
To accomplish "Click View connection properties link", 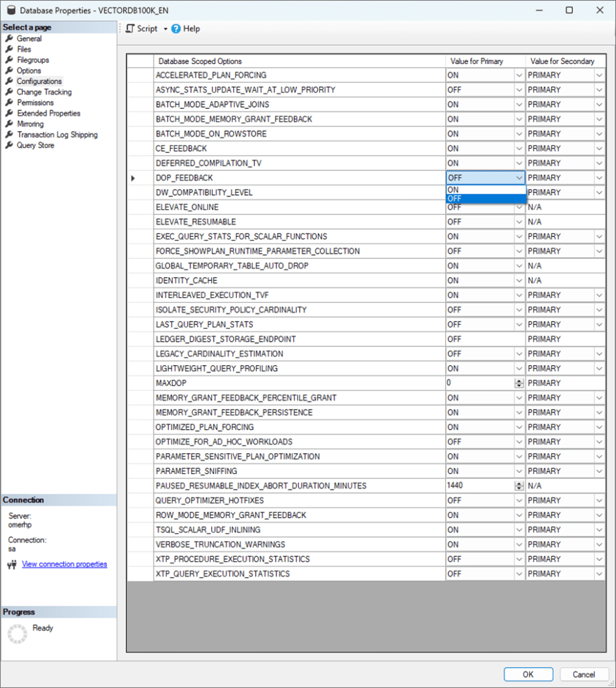I will [64, 564].
